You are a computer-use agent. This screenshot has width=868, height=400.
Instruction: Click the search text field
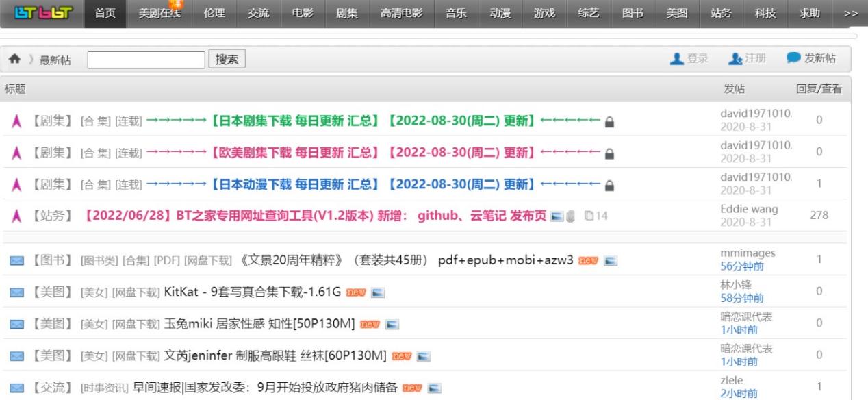145,60
